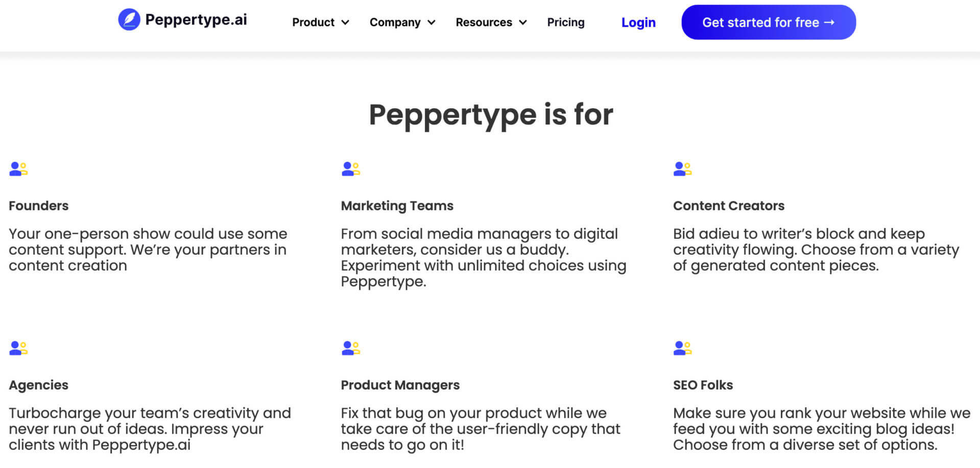Click the people icon above Content Creators
The width and height of the screenshot is (980, 468).
[683, 169]
